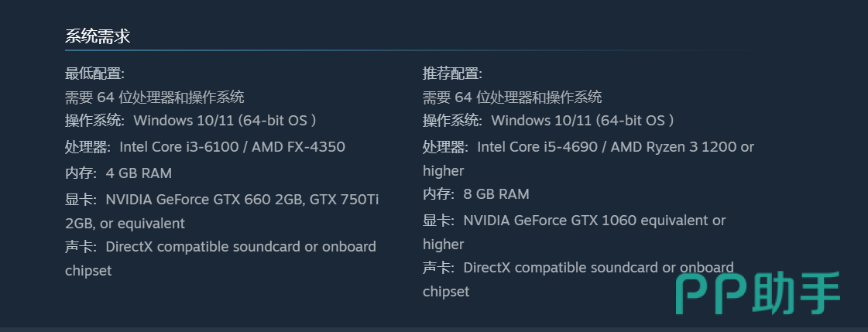Screen dimensions: 868x332
Task: Click the minimum 操作系统 Windows 10/11 line
Action: click(190, 121)
